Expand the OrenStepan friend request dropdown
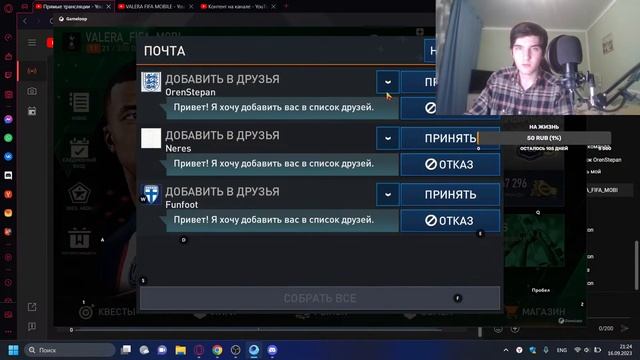This screenshot has width=640, height=360. 387,82
